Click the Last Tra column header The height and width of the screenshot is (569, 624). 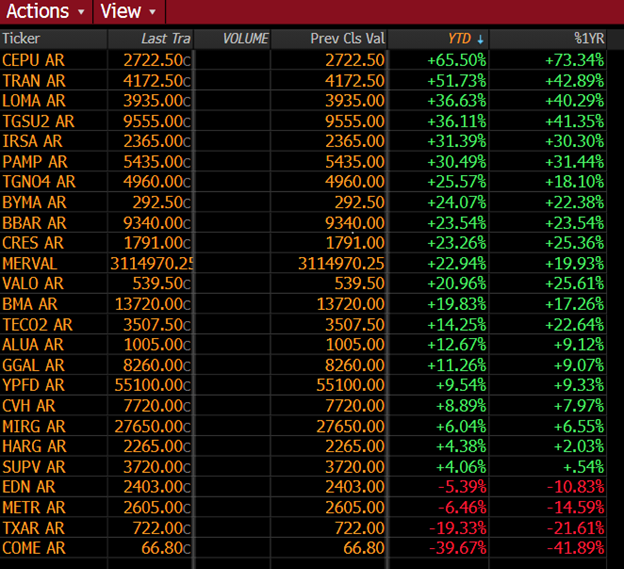coord(150,39)
